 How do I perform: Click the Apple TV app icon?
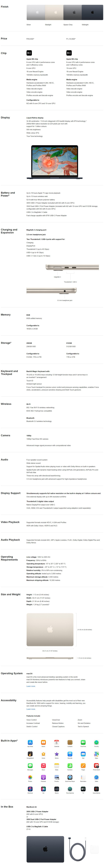tap(83, 789)
